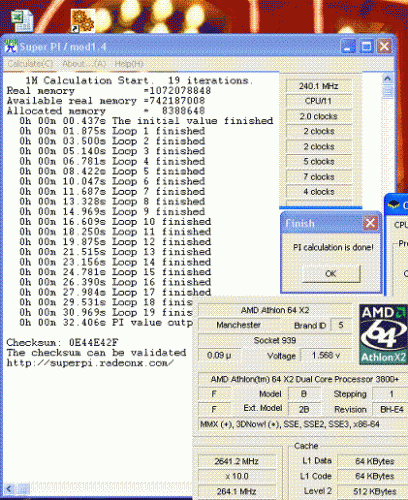
Task: Click the 240.1 MHz field
Action: 319,86
